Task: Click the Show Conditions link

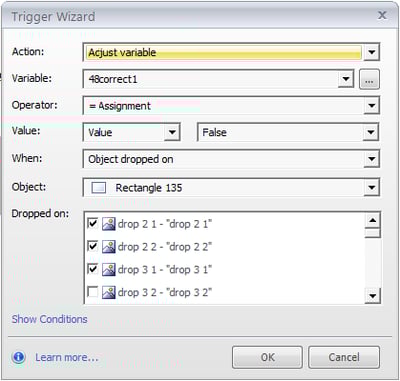Action: coord(50,319)
